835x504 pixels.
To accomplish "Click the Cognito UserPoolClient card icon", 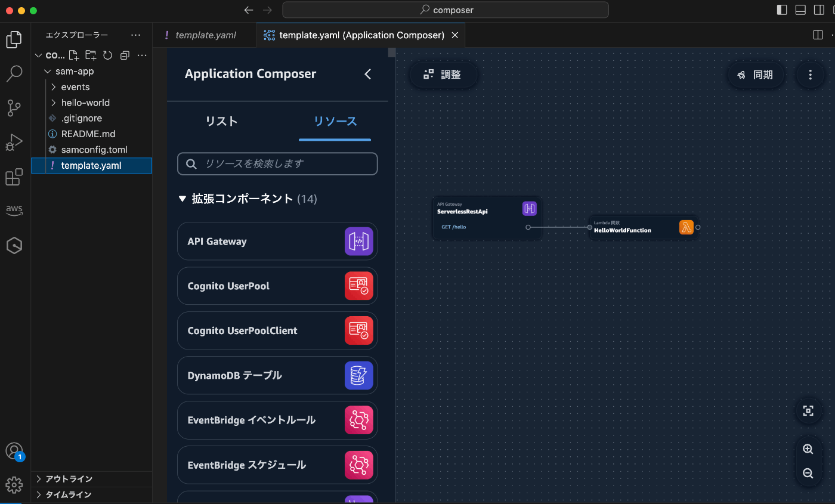I will tap(358, 331).
